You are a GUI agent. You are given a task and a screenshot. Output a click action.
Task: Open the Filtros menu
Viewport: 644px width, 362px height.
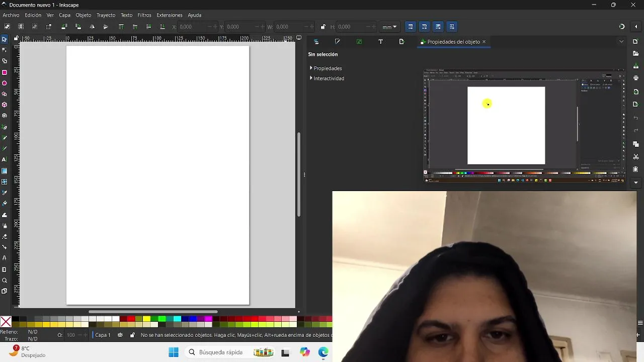pos(144,15)
